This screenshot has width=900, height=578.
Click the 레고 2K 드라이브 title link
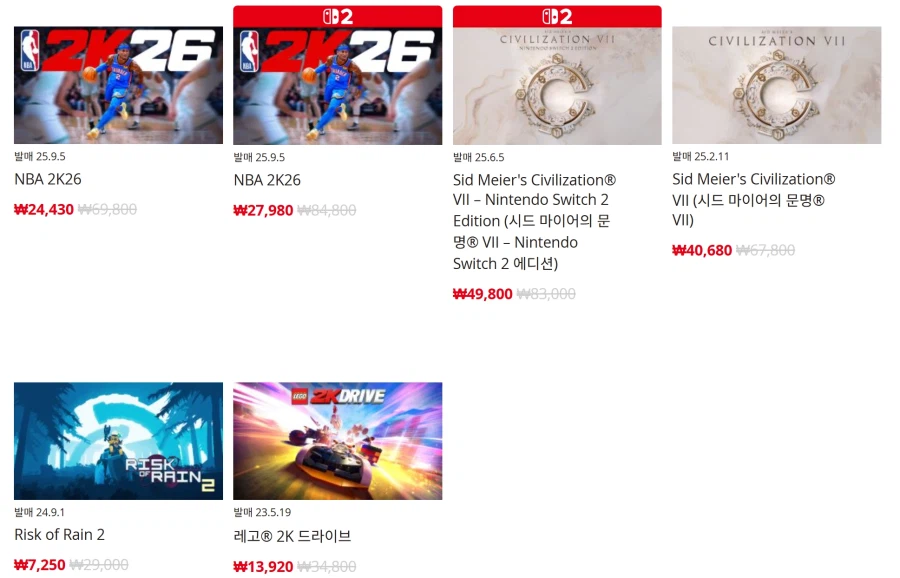tap(292, 536)
